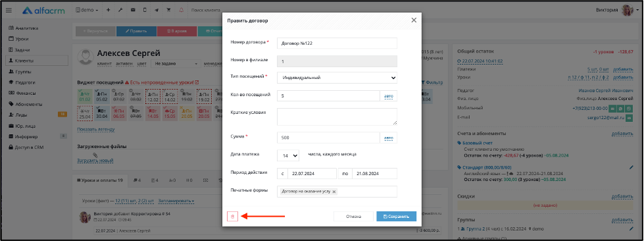Screen dimensions: 644x241
Task: Click the grey Вернуться button
Action: [x=95, y=31]
